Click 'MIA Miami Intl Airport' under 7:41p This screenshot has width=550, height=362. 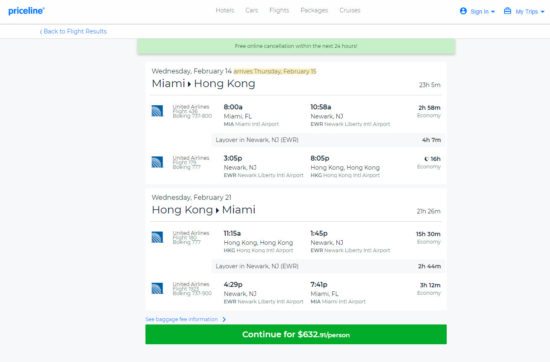click(338, 302)
